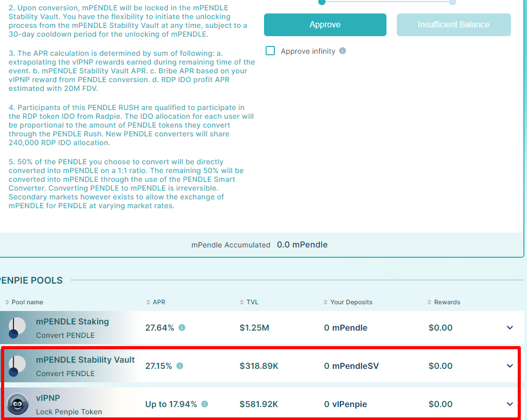Image resolution: width=527 pixels, height=420 pixels.
Task: Sort pools by Your Deposits column
Action: click(x=348, y=302)
